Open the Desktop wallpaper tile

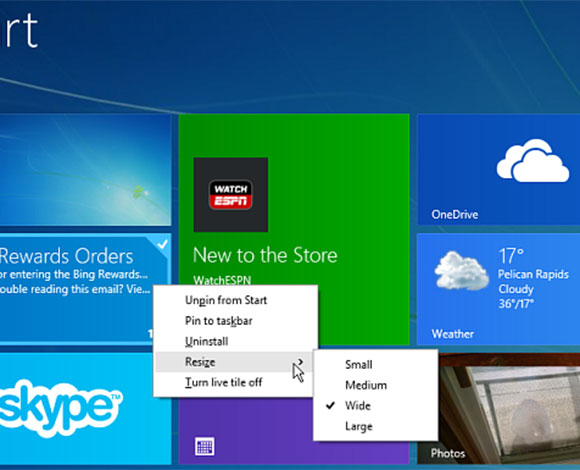click(x=85, y=169)
